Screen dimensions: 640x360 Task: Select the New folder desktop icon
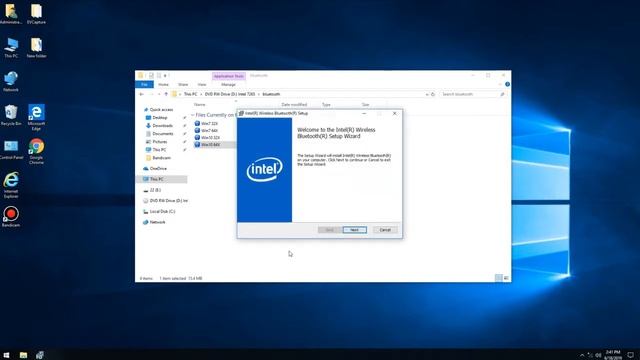click(36, 47)
